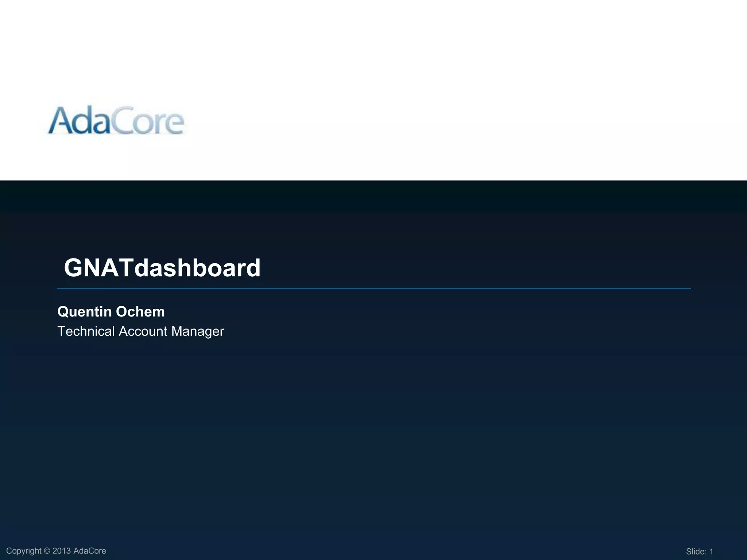Select the Technical Account Manager subtitle
This screenshot has height=560, width=747.
pyautogui.click(x=141, y=331)
